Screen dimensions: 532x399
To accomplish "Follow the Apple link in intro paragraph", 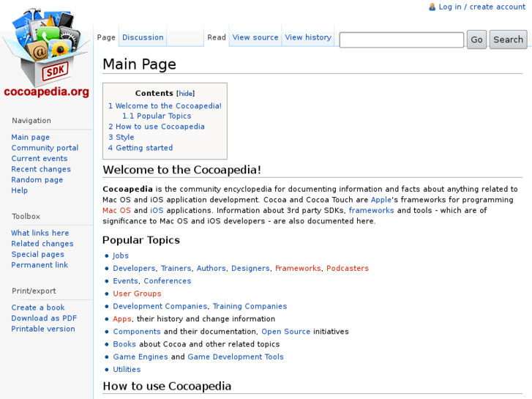I will [x=381, y=200].
